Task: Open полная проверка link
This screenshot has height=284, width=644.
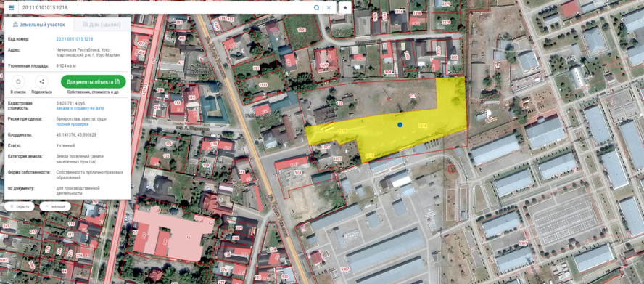Action: coord(73,124)
